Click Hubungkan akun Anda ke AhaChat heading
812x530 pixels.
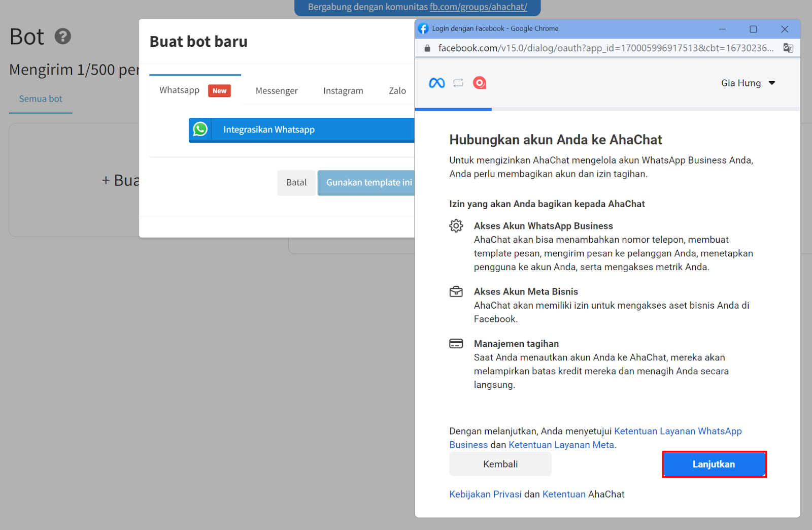(556, 140)
